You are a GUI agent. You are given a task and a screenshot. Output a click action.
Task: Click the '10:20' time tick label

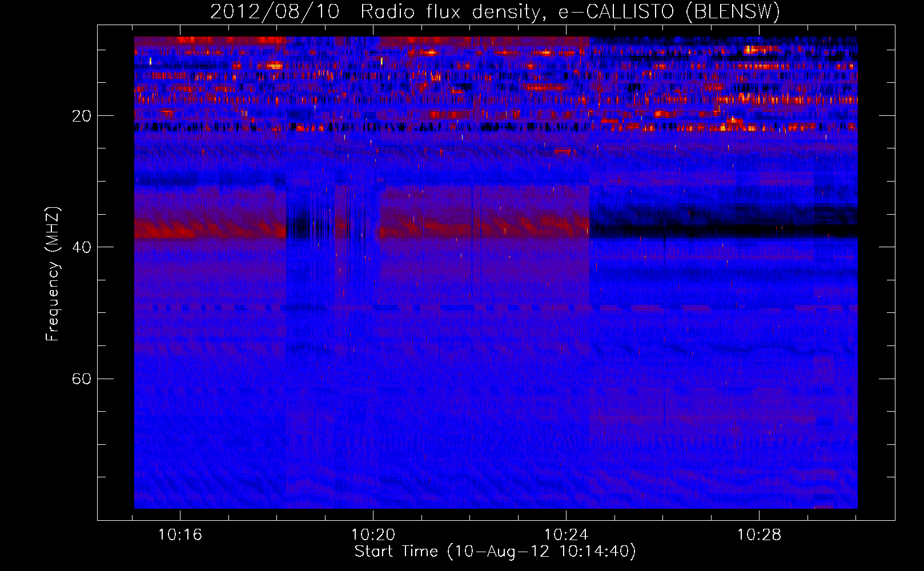coord(373,535)
